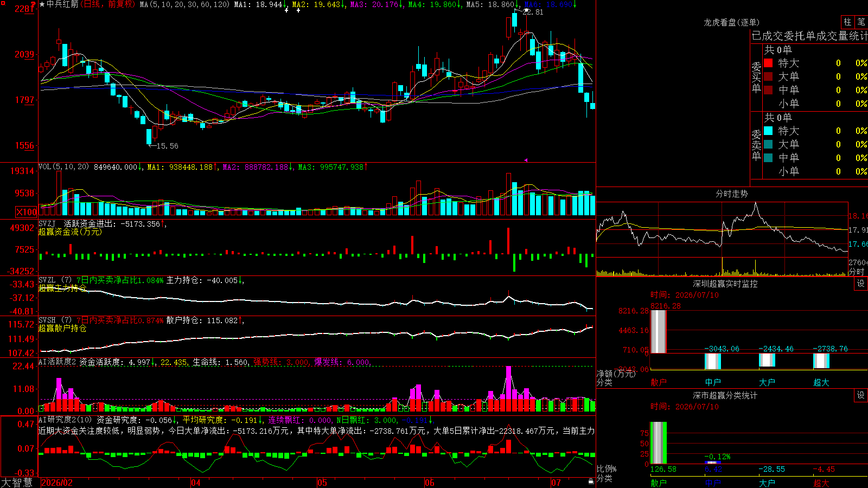
Task: Switch to 笔 tick view in 龙虎看盘
Action: (861, 22)
